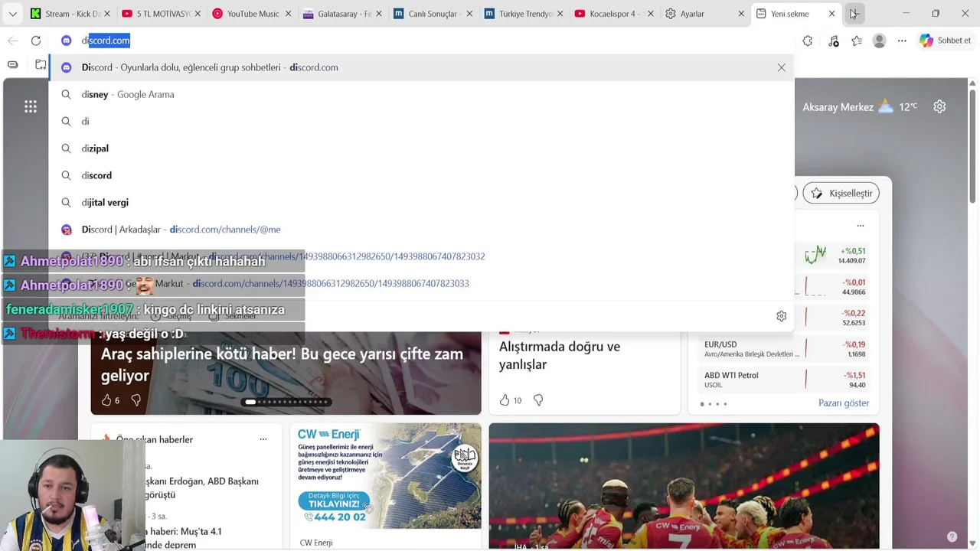Click the Kişiselleştir button

click(x=841, y=193)
